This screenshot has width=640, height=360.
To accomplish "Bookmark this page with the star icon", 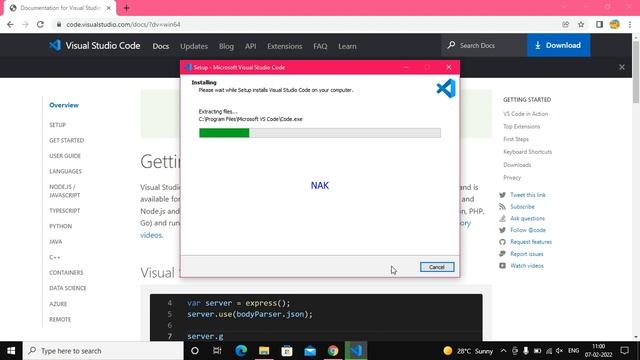I will pyautogui.click(x=581, y=24).
